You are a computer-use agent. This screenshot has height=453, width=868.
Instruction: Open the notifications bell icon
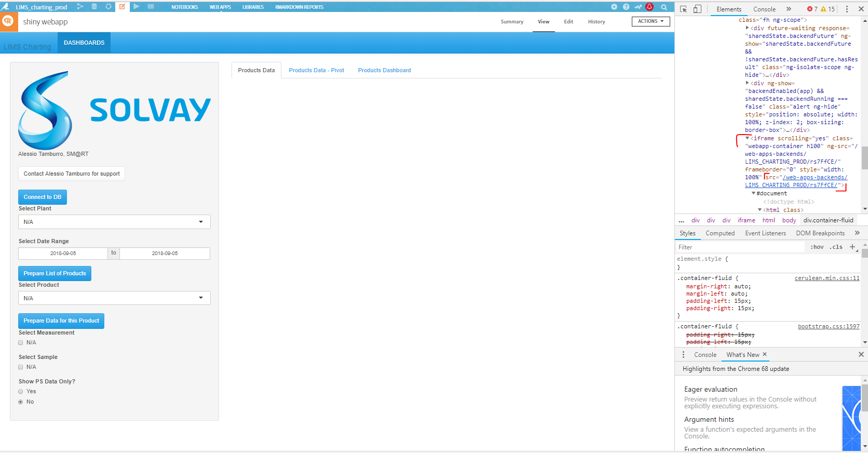[649, 7]
